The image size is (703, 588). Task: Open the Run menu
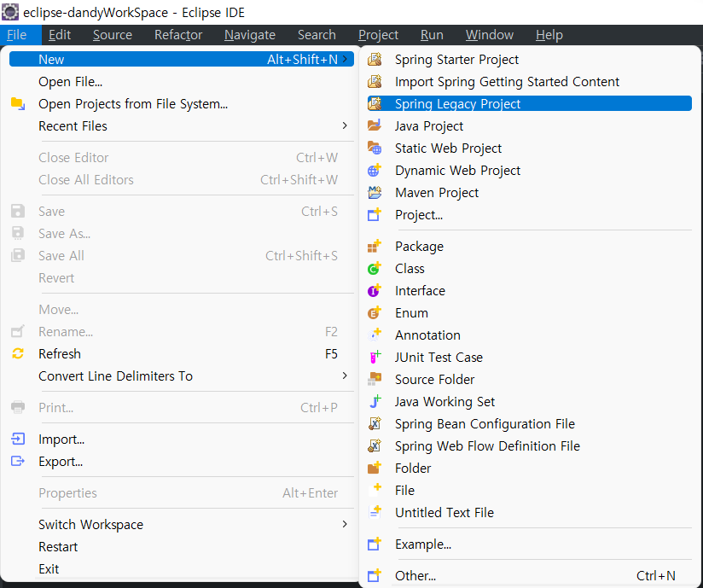pos(432,35)
